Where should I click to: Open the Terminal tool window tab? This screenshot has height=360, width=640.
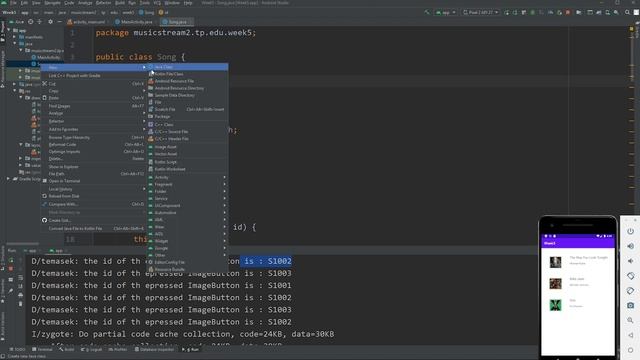coord(42,349)
